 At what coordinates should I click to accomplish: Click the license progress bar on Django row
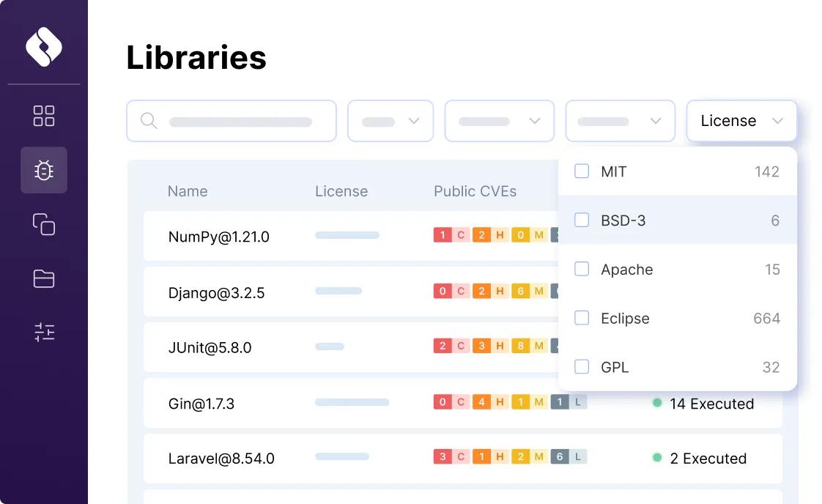[338, 291]
